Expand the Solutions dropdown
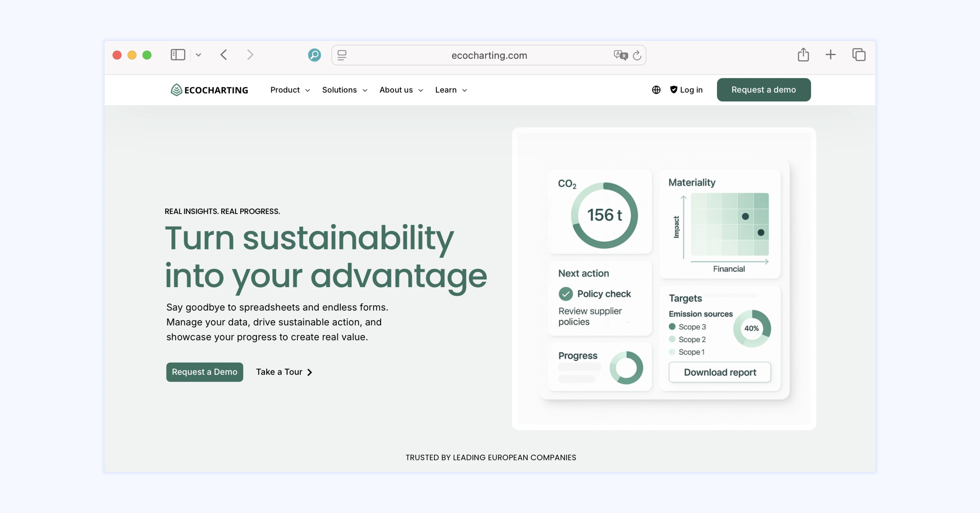The width and height of the screenshot is (980, 513). pyautogui.click(x=344, y=90)
